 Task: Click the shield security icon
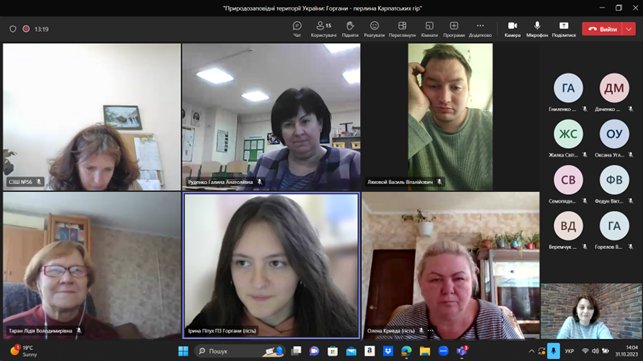[x=13, y=29]
